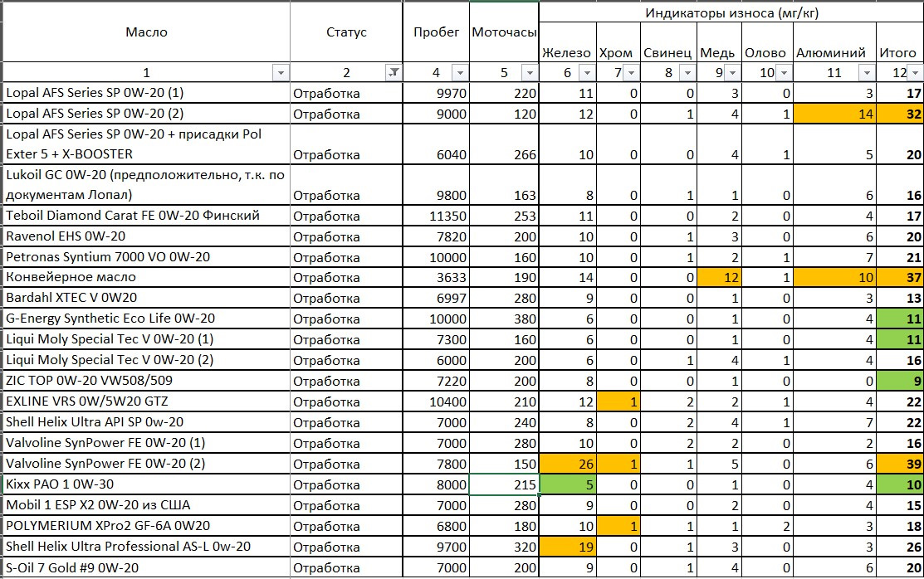This screenshot has width=924, height=579.
Task: Click green total 10 for Kixx PAO
Action: pos(900,484)
